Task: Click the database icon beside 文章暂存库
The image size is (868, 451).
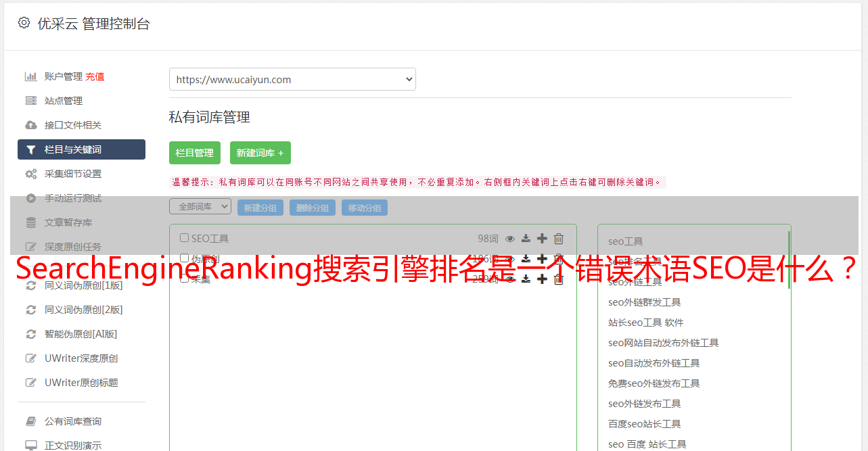Action: 31,222
